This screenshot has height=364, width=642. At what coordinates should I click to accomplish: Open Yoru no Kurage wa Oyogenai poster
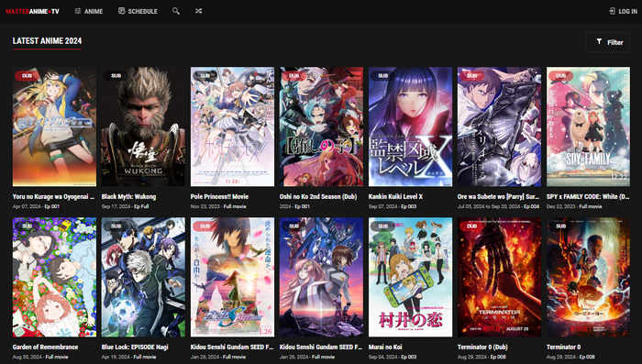click(54, 127)
